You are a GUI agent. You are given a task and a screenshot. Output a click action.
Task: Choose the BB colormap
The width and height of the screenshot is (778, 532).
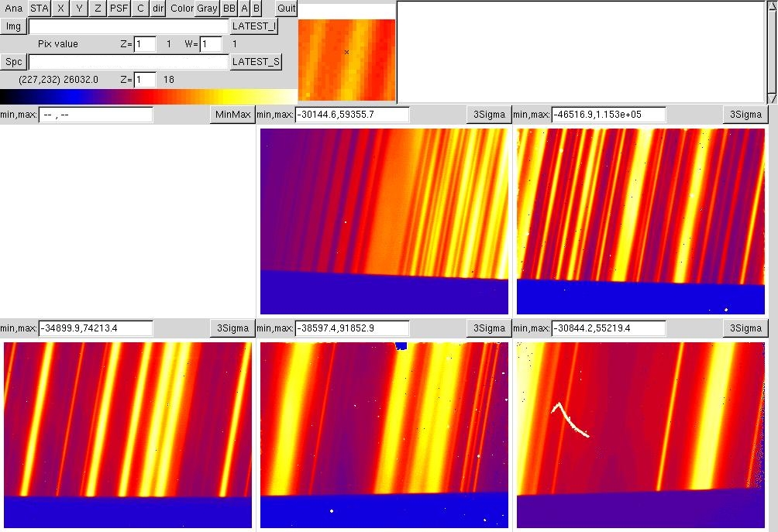click(x=229, y=9)
